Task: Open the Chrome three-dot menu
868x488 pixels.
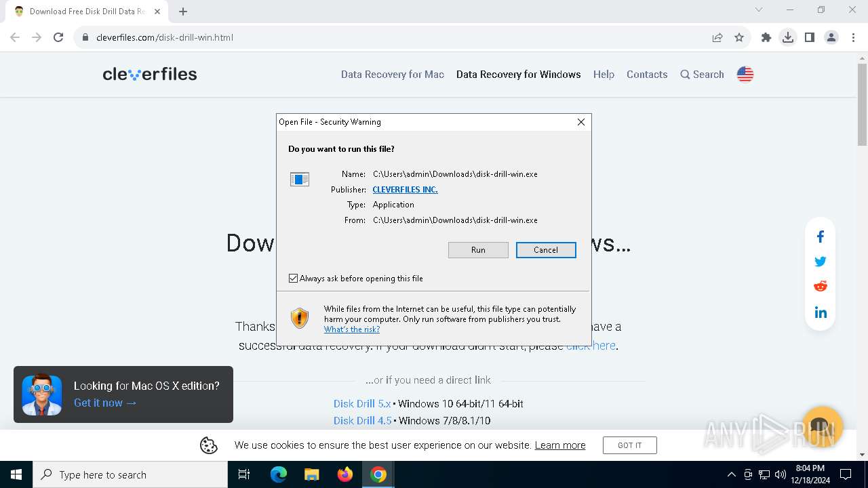Action: [x=853, y=37]
